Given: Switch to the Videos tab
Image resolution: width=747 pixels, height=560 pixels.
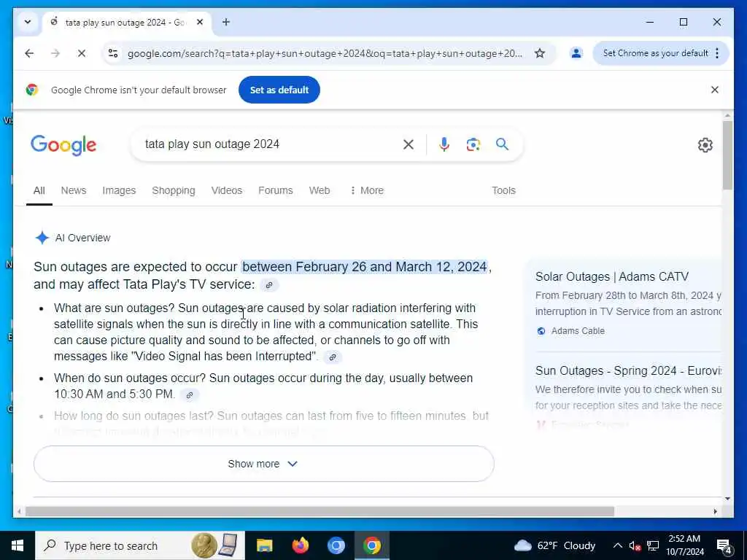Looking at the screenshot, I should click(227, 190).
